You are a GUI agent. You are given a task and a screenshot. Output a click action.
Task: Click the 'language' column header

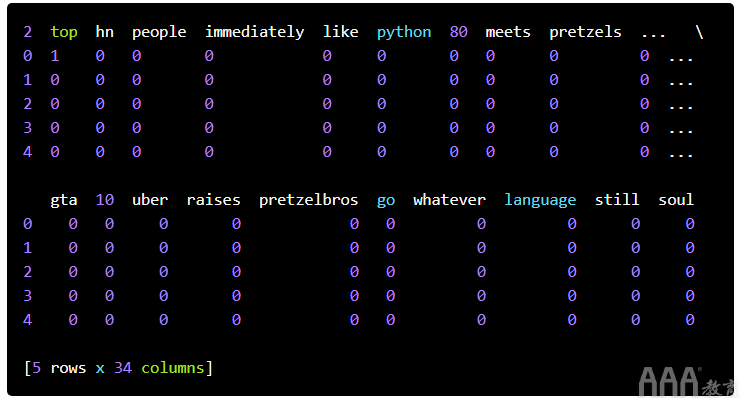[540, 200]
